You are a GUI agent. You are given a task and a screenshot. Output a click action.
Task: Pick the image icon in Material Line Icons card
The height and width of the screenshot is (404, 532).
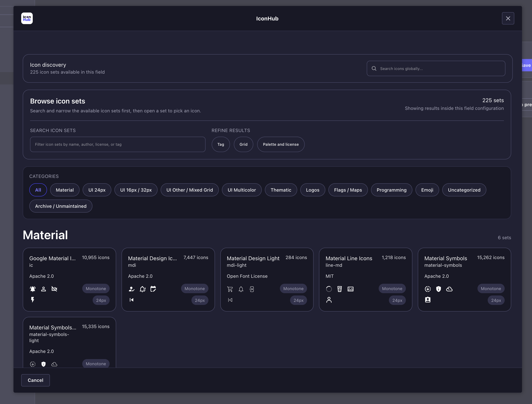pyautogui.click(x=351, y=289)
